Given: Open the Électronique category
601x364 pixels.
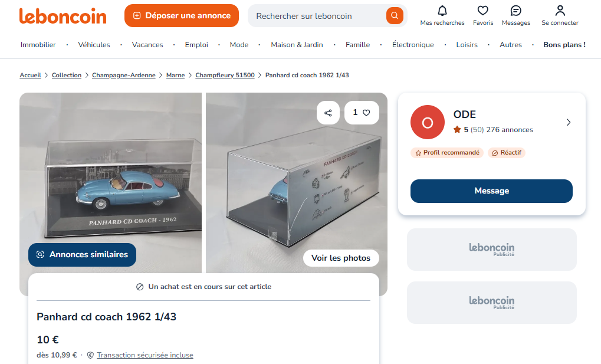Looking at the screenshot, I should click(x=413, y=45).
